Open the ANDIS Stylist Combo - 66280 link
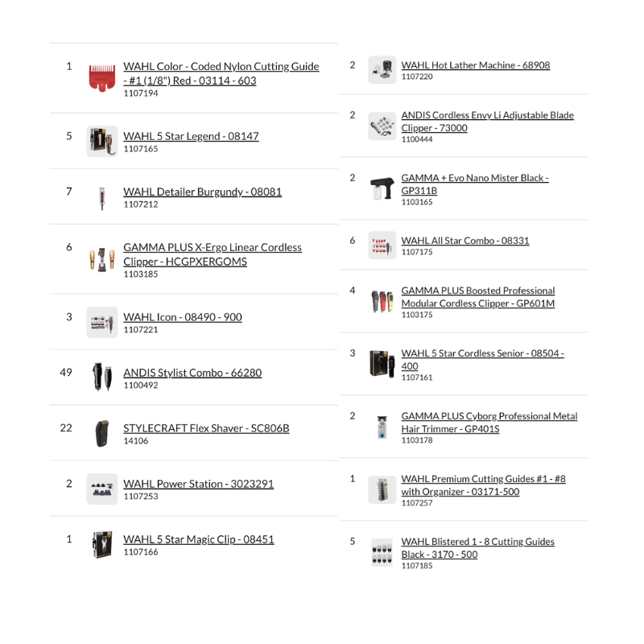 192,373
